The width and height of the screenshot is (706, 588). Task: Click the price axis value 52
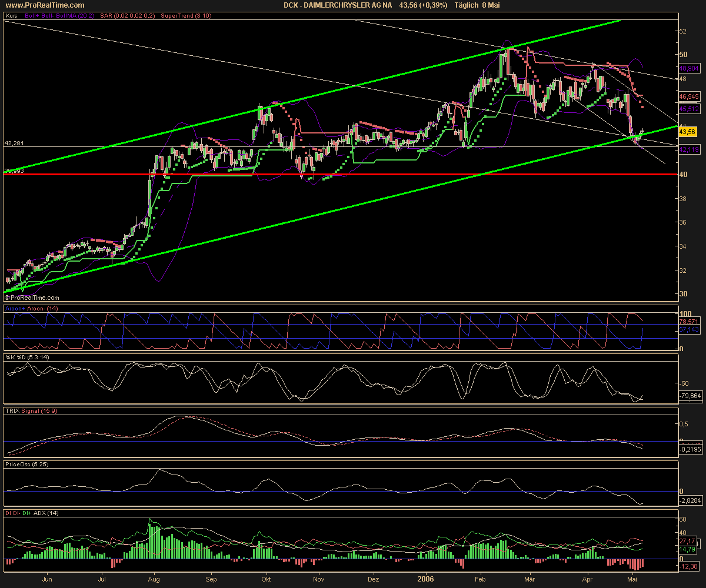[683, 31]
